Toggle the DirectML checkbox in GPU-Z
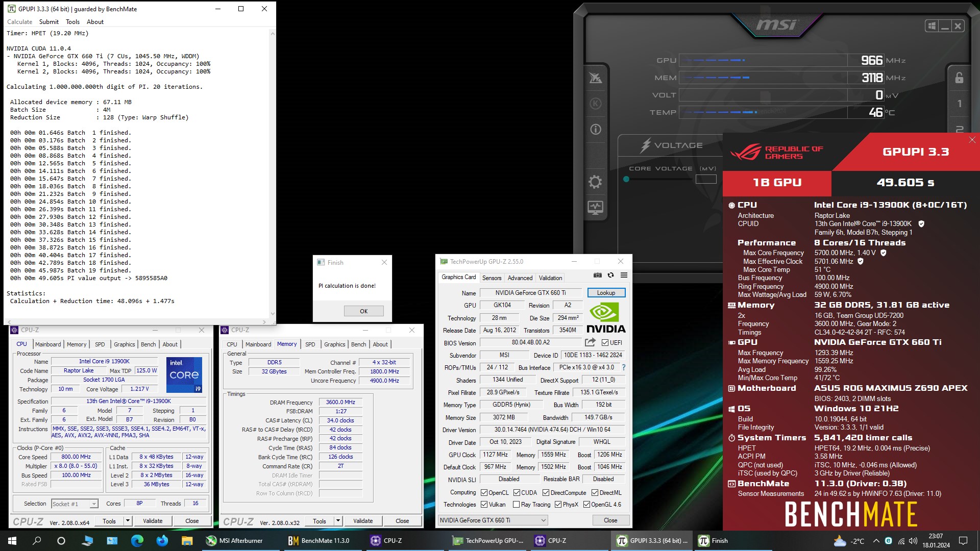 click(x=595, y=493)
